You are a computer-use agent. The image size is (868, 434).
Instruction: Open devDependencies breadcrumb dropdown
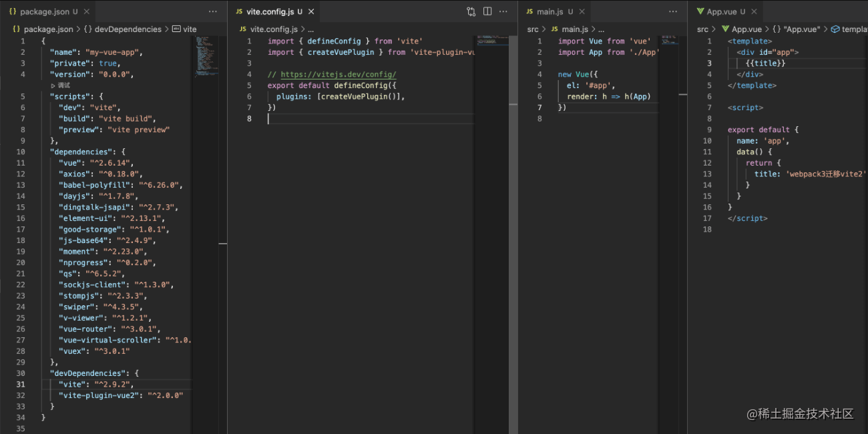tap(123, 29)
